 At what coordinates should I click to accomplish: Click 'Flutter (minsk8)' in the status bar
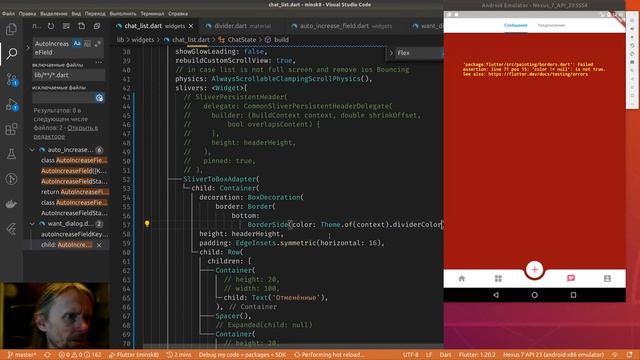134,355
